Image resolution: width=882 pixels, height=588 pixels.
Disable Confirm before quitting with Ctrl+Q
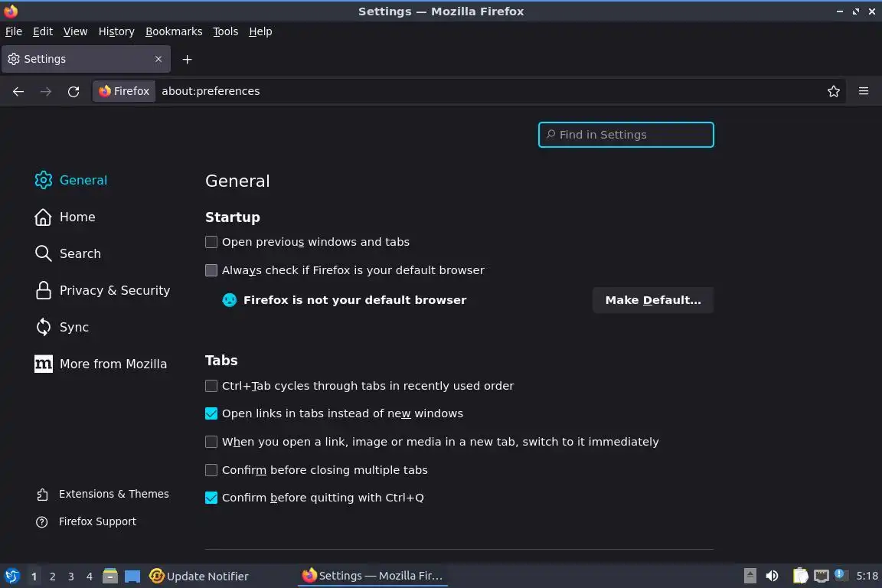point(211,498)
